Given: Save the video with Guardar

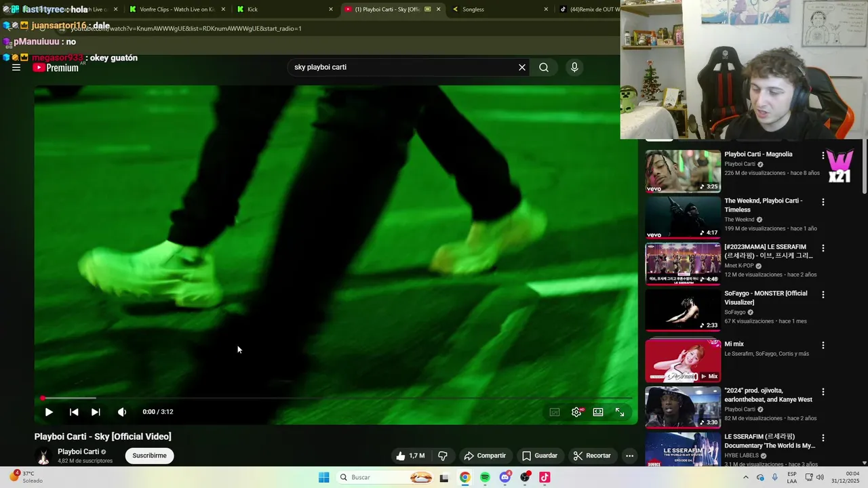Looking at the screenshot, I should pos(540,455).
